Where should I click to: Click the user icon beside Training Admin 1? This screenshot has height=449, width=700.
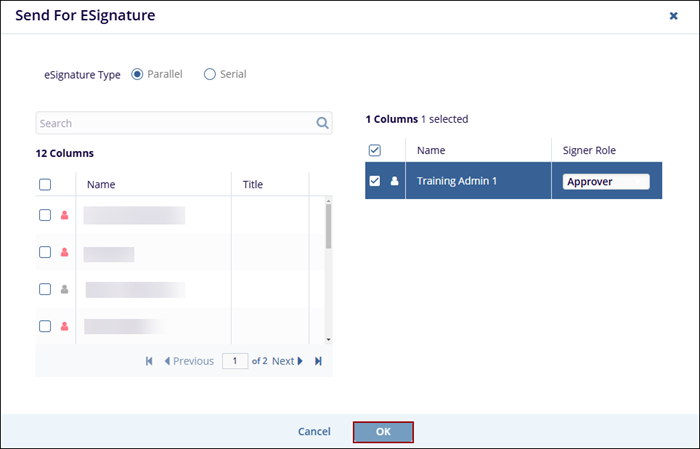coord(394,181)
